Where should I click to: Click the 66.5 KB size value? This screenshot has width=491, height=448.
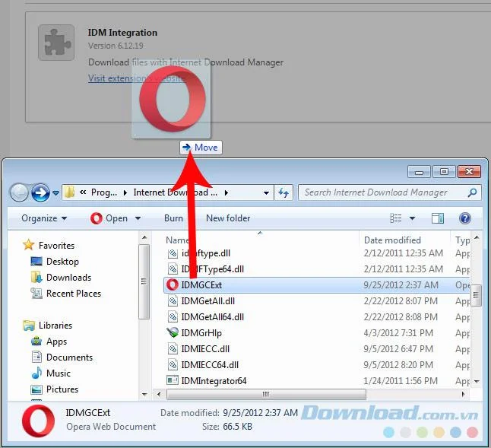[x=237, y=427]
